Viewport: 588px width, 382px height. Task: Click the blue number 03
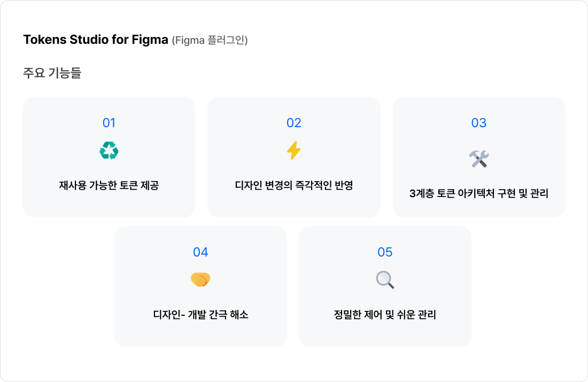479,123
